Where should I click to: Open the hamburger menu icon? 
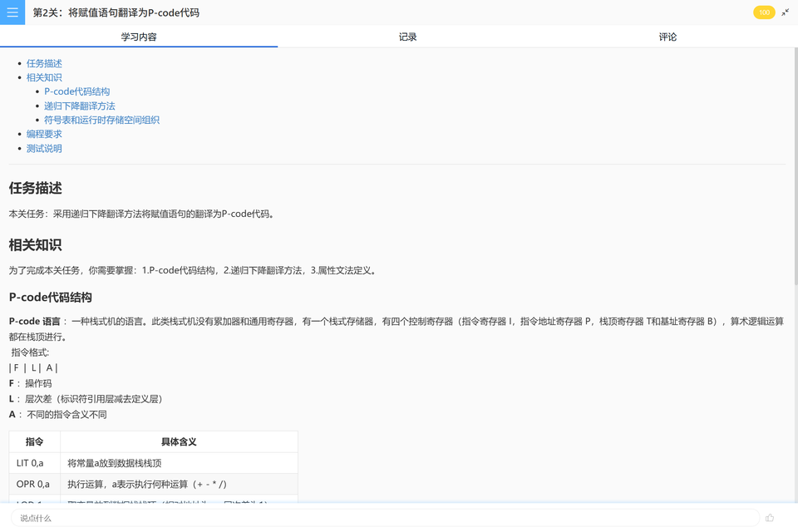pyautogui.click(x=12, y=12)
